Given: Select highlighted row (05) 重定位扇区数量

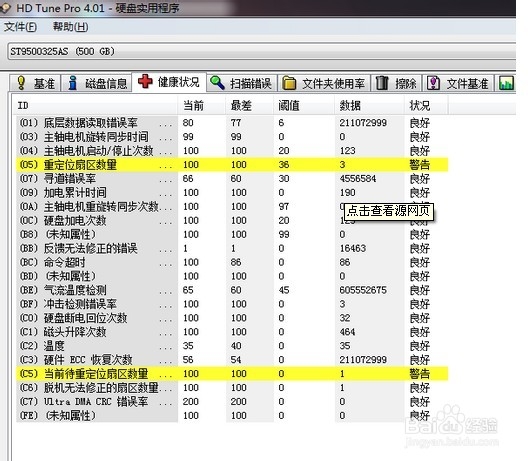Looking at the screenshot, I should [232, 165].
